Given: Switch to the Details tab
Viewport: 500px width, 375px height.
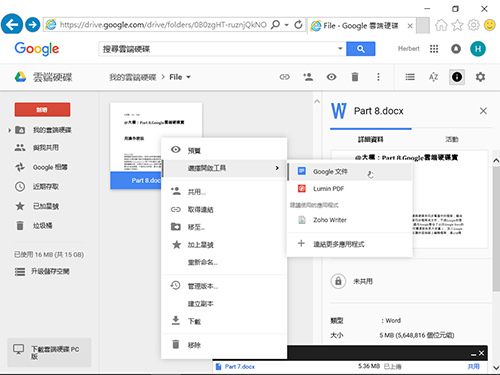Looking at the screenshot, I should pyautogui.click(x=371, y=139).
